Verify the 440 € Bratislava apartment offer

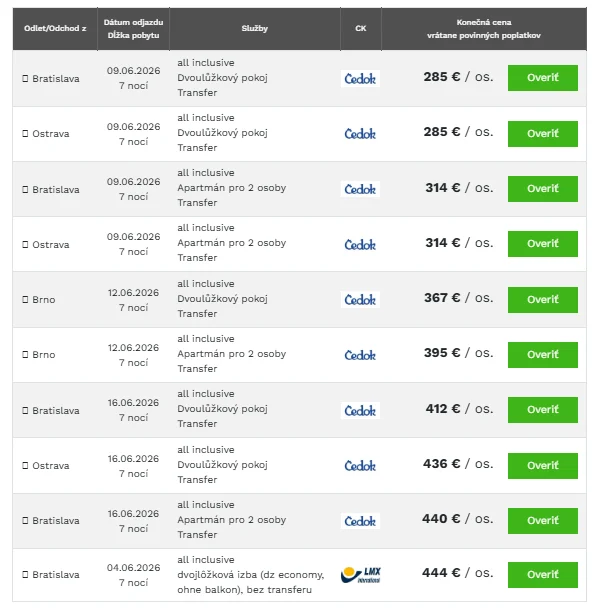pos(542,521)
